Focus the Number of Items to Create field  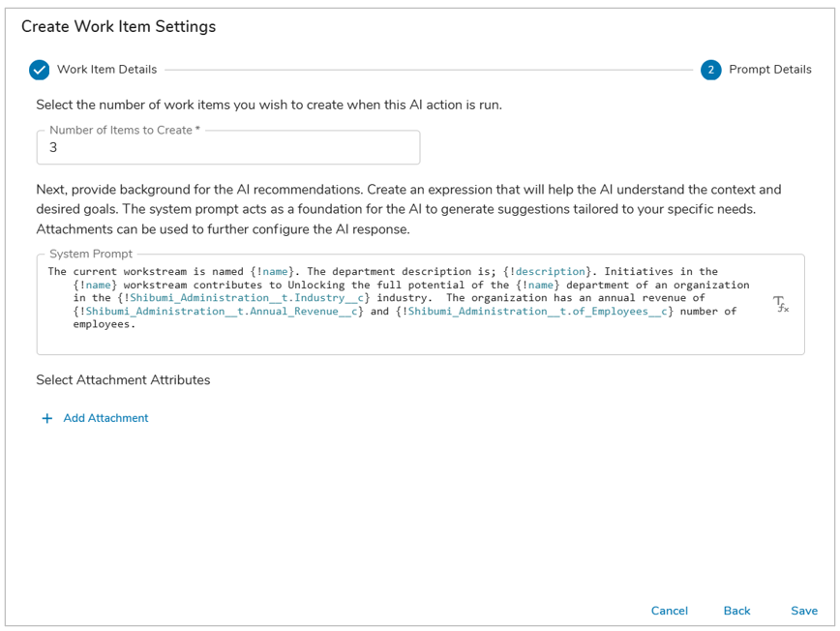(x=228, y=147)
